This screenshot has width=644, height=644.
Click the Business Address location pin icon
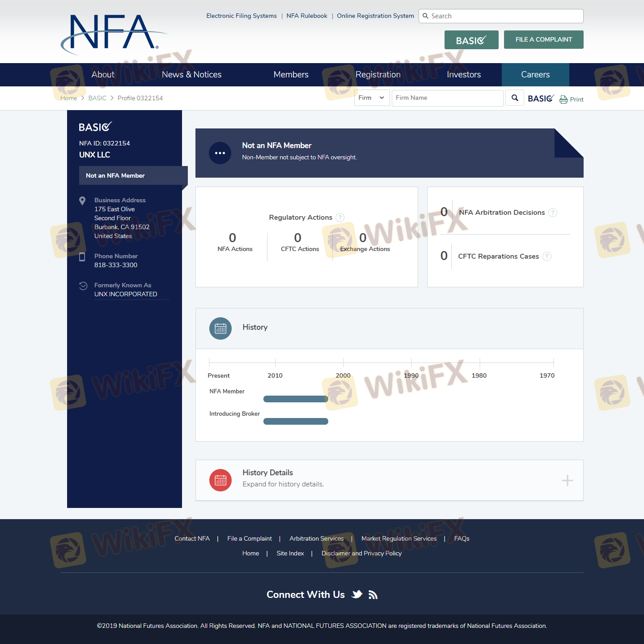pos(82,201)
